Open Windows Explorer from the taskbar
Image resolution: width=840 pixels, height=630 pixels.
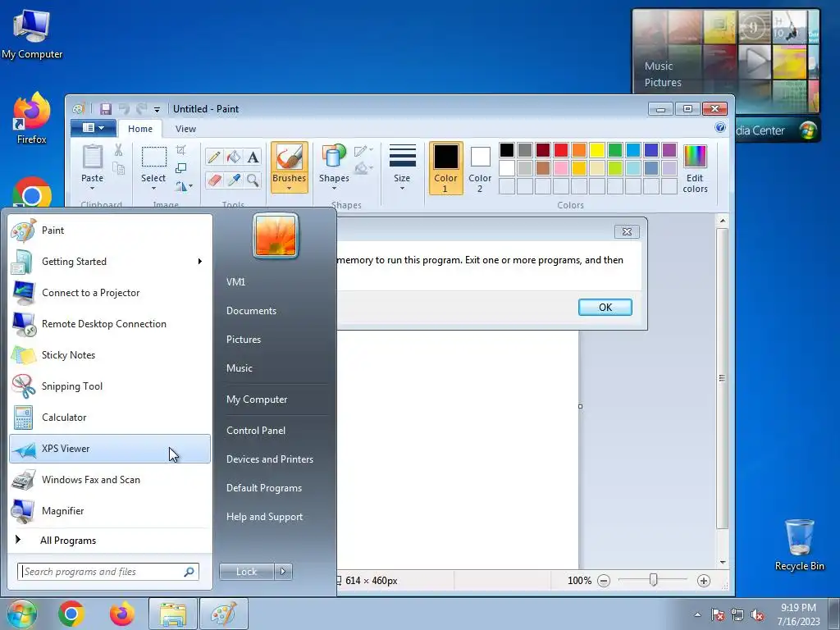[173, 614]
